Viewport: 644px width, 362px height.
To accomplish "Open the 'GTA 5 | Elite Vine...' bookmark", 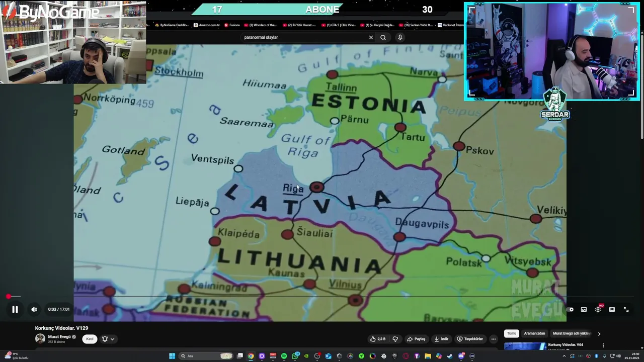I will (339, 25).
